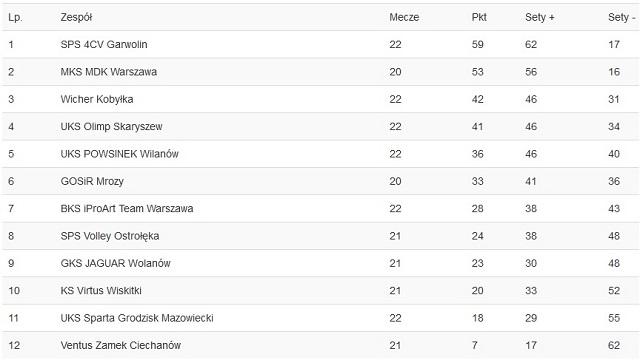The height and width of the screenshot is (360, 640).
Task: Click the Mecze column header
Action: [x=404, y=17]
